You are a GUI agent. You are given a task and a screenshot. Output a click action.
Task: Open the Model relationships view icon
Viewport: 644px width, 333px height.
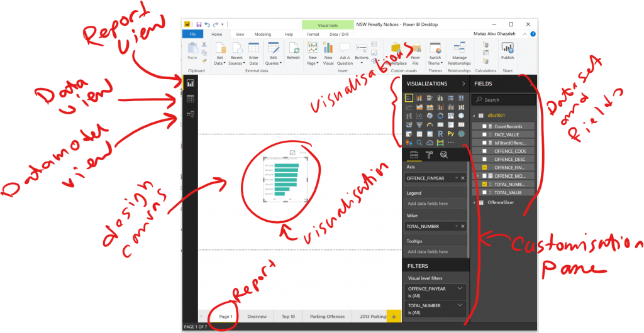coord(190,114)
